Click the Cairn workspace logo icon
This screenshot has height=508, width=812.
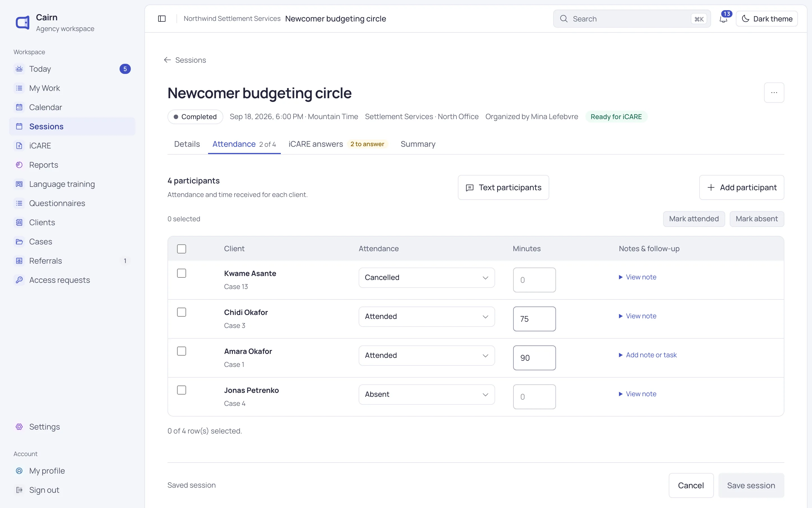[x=23, y=23]
